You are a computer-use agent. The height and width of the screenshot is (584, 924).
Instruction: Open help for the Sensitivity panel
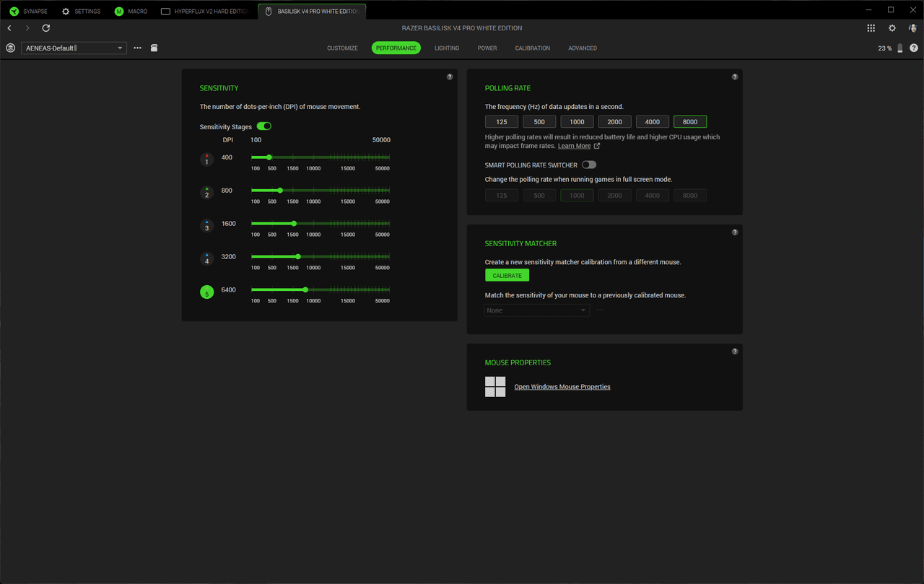pyautogui.click(x=450, y=77)
